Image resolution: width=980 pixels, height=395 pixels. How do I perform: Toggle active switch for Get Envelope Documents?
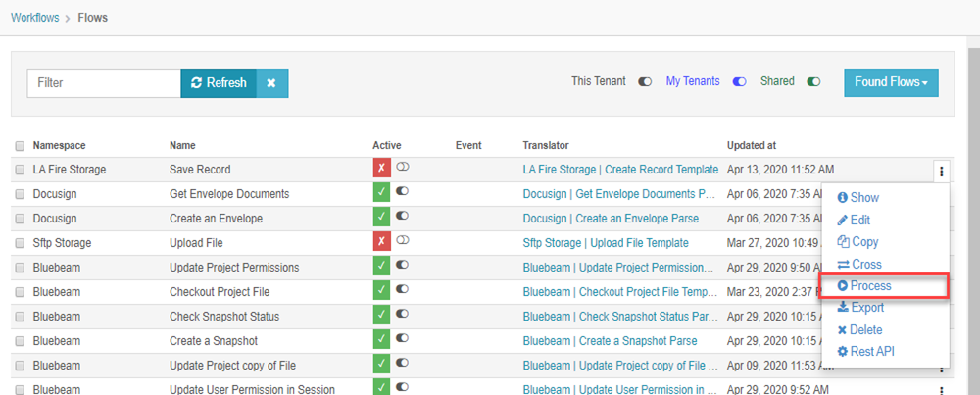[x=402, y=190]
